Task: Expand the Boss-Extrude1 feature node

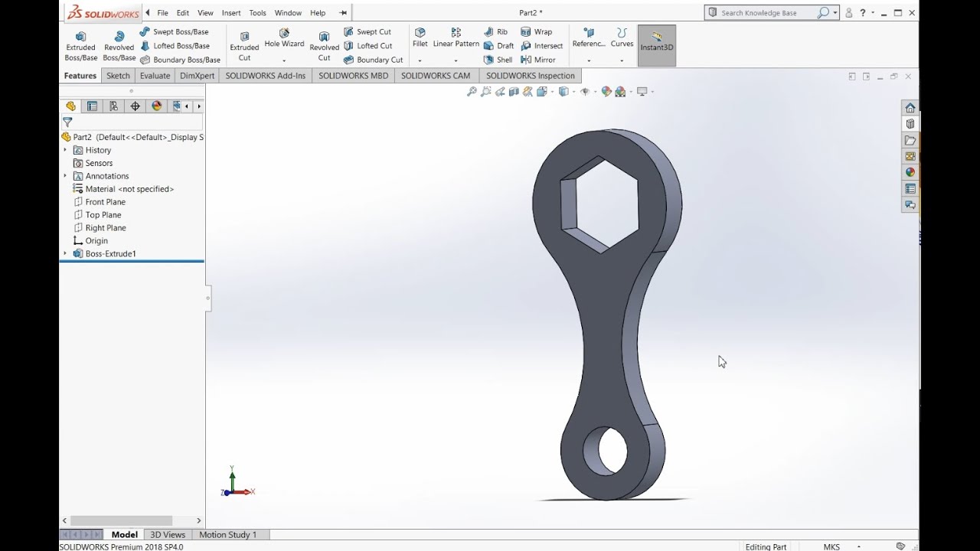Action: tap(65, 253)
